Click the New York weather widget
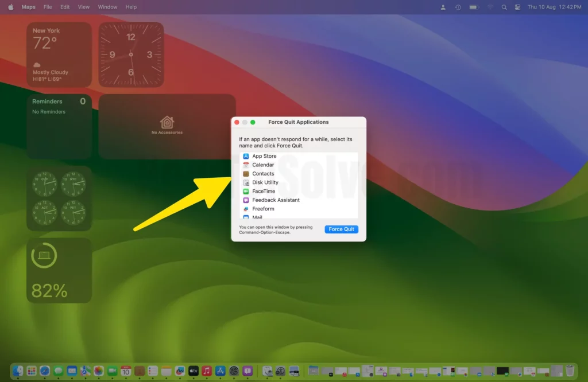Viewport: 588px width, 382px height. click(x=59, y=54)
